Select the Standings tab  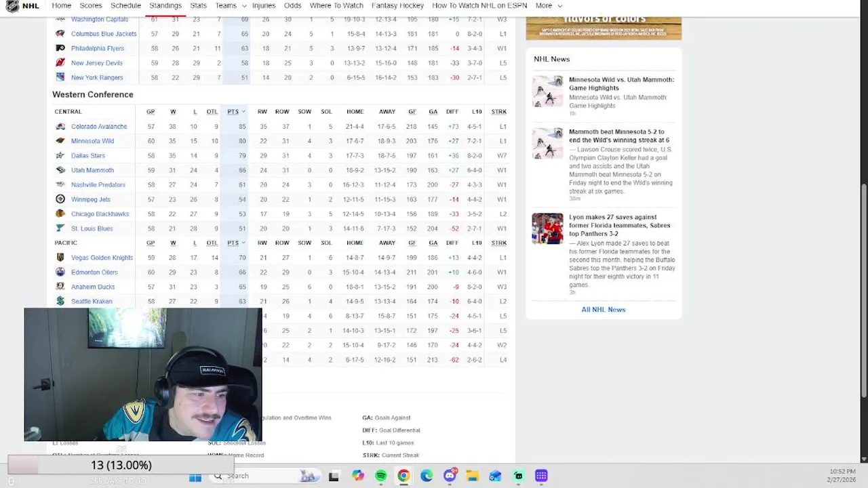(x=165, y=5)
